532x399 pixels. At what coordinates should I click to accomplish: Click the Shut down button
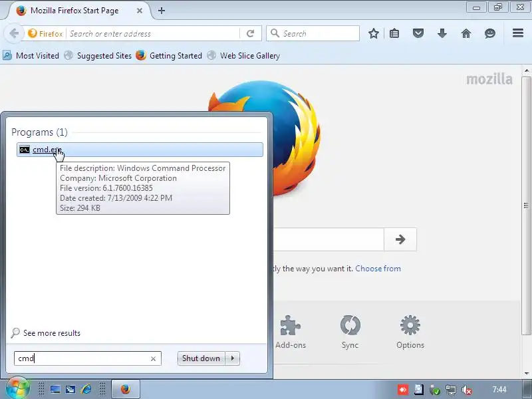click(x=201, y=358)
